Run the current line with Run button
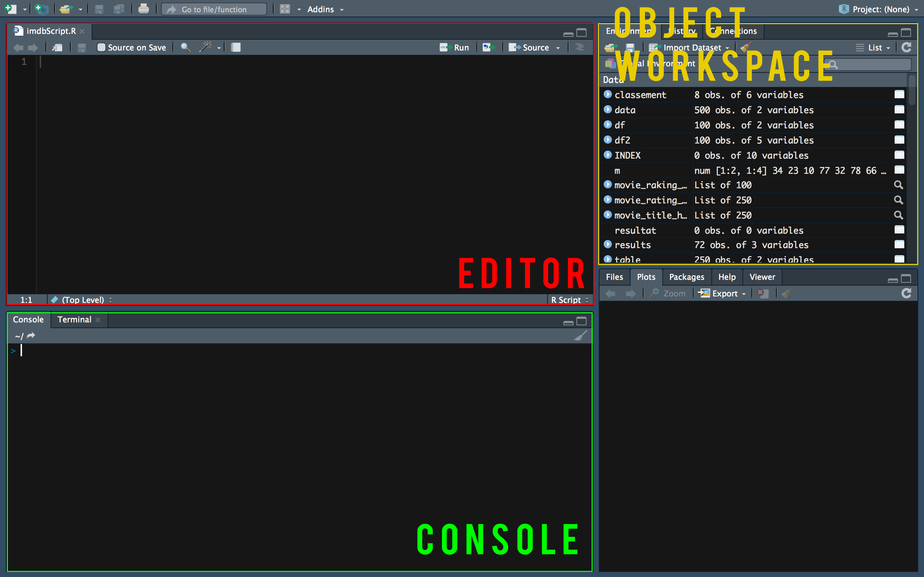924x577 pixels. [455, 47]
